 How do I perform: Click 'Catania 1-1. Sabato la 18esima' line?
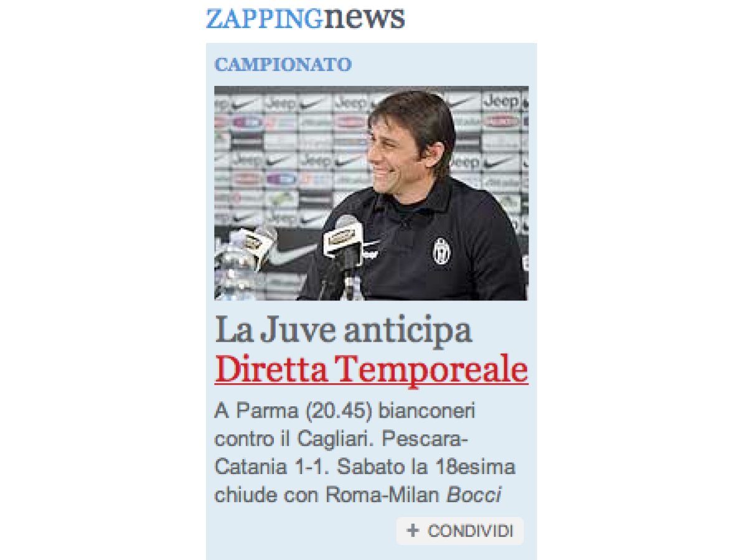point(365,467)
